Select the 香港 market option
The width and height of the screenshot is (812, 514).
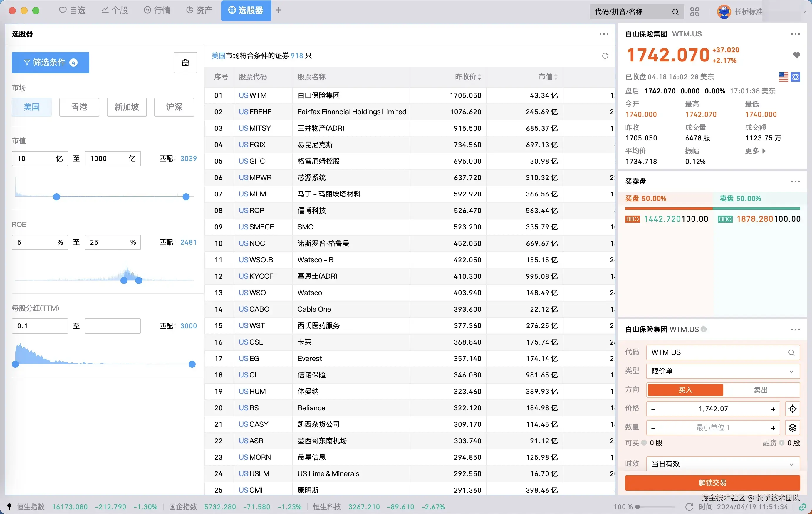coord(79,107)
